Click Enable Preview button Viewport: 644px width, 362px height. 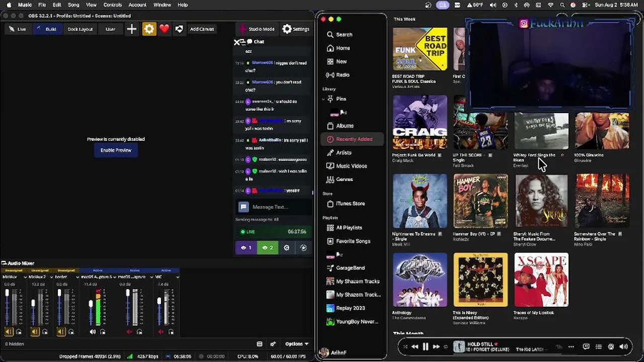pyautogui.click(x=116, y=150)
